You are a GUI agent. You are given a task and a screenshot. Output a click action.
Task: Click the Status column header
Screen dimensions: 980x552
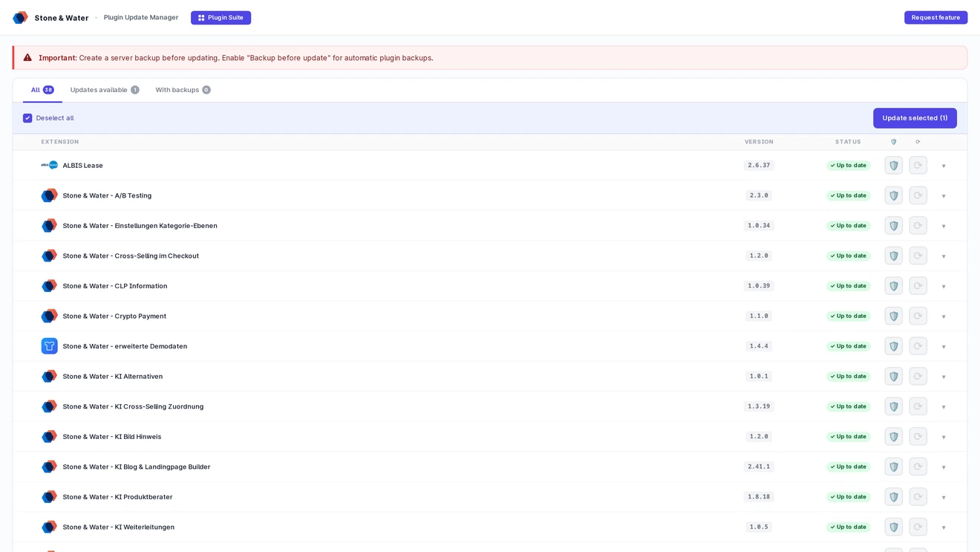click(x=848, y=142)
